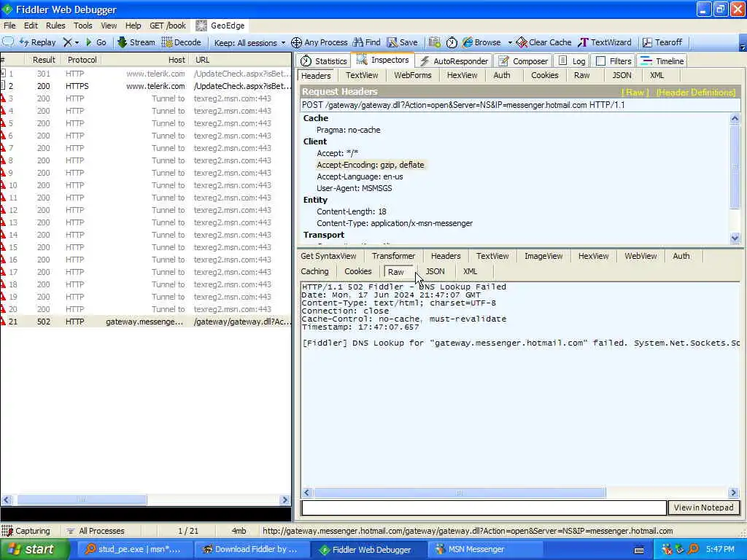Select request HexView inspector tab
This screenshot has width=747, height=560.
462,75
